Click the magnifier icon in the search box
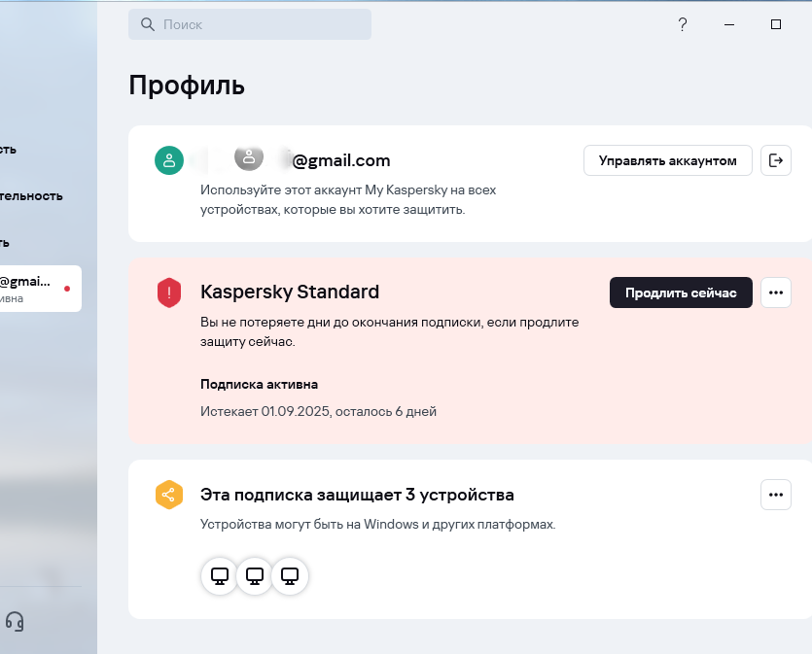Image resolution: width=812 pixels, height=654 pixels. coord(148,24)
